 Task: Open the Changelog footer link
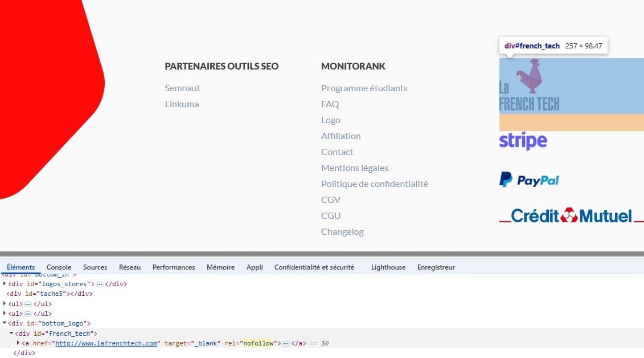point(342,231)
